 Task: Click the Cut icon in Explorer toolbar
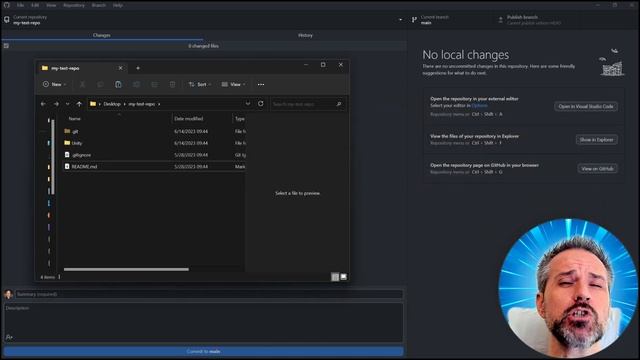[82, 84]
